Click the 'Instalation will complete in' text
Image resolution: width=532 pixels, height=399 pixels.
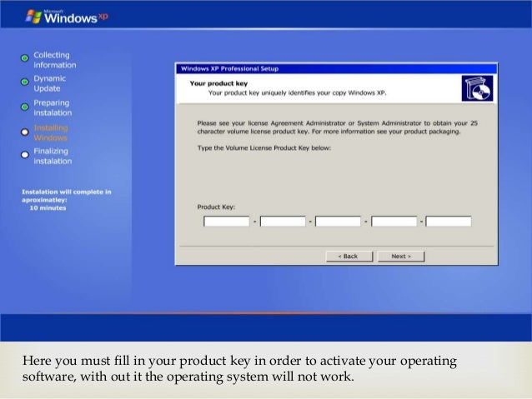tap(67, 192)
